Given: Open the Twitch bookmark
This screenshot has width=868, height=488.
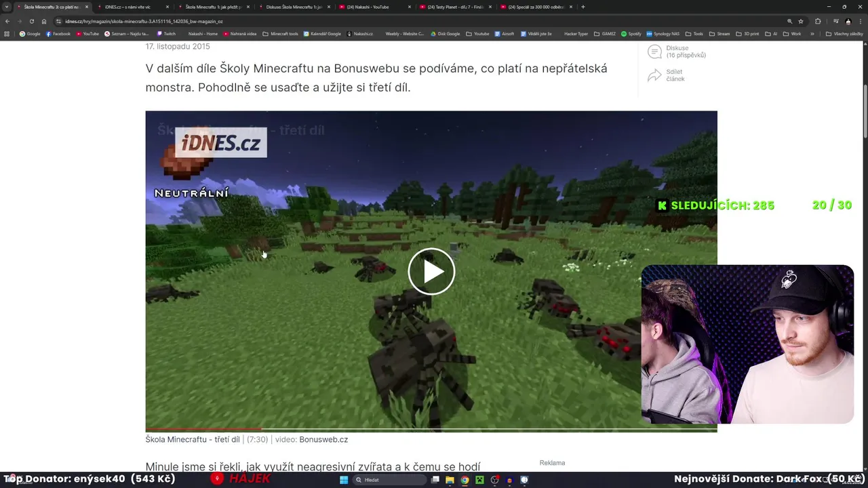Looking at the screenshot, I should (166, 33).
